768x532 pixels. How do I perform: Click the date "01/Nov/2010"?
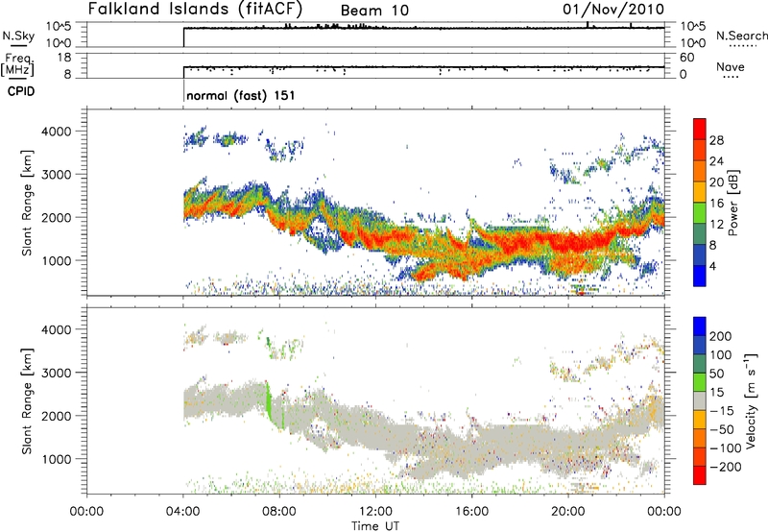pos(613,9)
